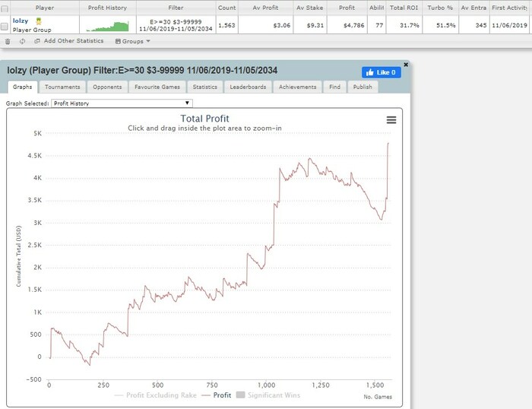Image resolution: width=532 pixels, height=409 pixels.
Task: Click the E>=30 $3-99999 filter cell
Action: tap(176, 25)
